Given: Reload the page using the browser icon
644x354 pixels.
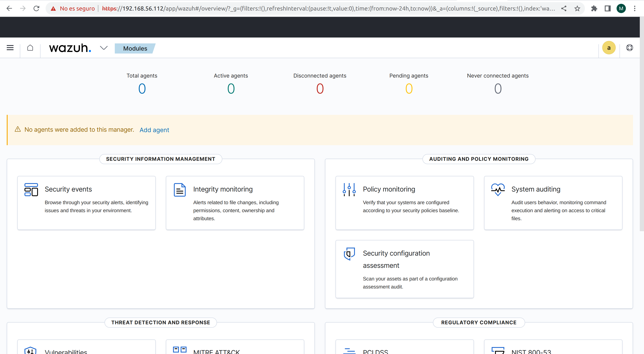Looking at the screenshot, I should 36,8.
